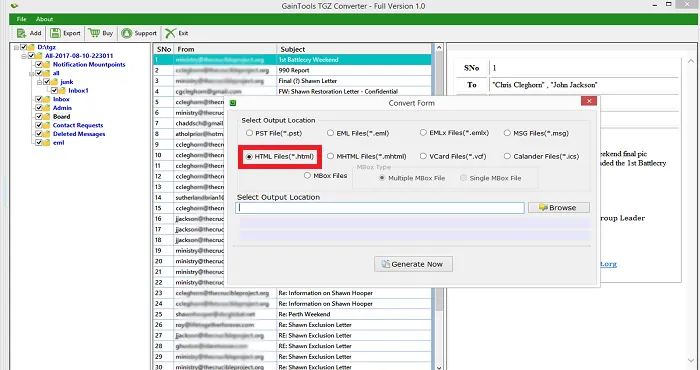Open the About menu
The image size is (700, 370).
tap(44, 19)
